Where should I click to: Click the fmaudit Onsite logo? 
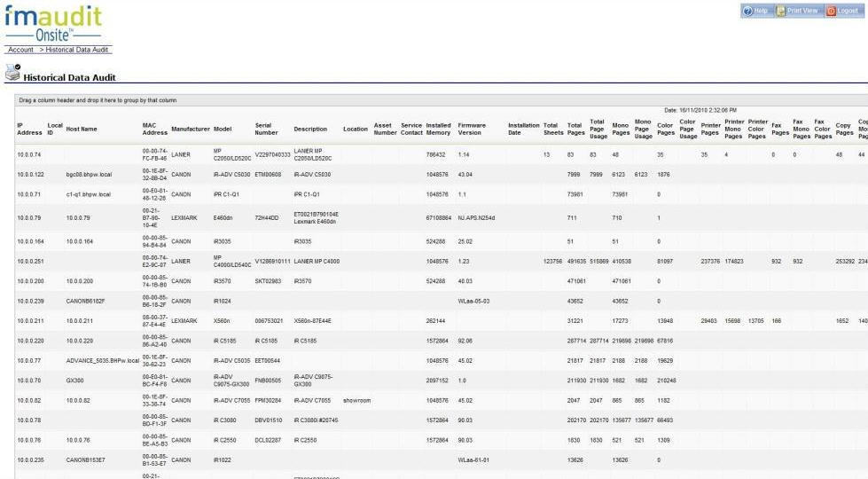(53, 23)
